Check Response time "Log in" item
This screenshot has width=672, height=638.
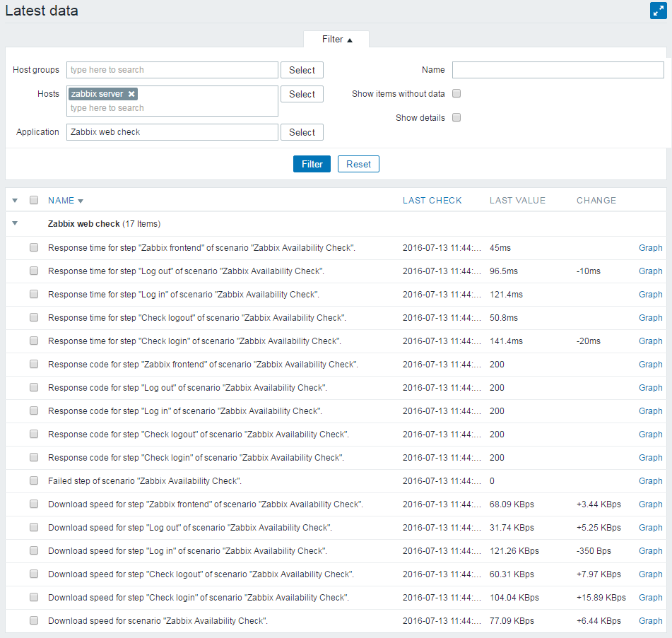34,294
